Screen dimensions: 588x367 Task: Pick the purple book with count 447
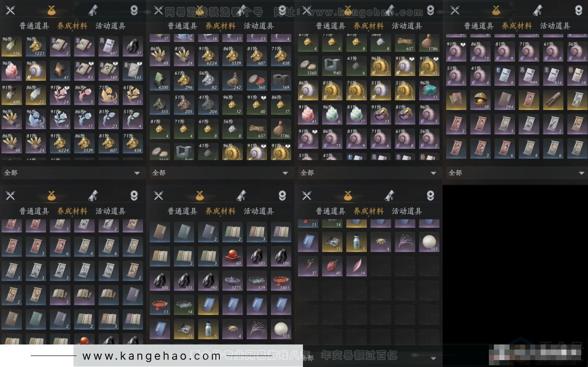(x=109, y=47)
